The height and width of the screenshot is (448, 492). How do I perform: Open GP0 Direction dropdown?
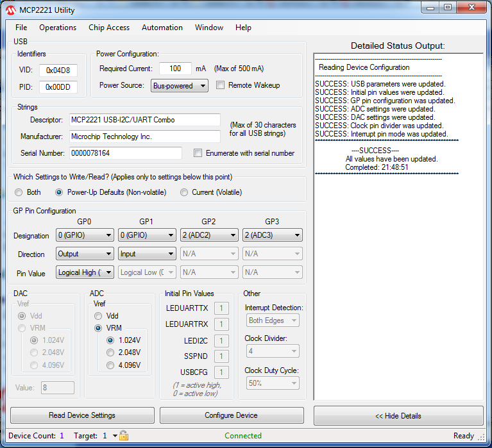(85, 254)
